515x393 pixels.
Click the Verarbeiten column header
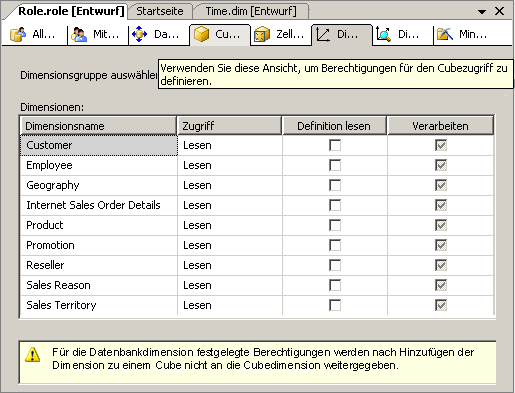[440, 126]
